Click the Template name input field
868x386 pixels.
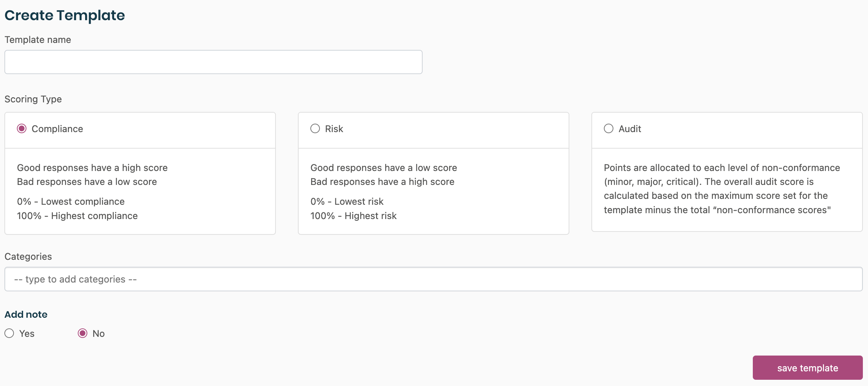(x=213, y=62)
